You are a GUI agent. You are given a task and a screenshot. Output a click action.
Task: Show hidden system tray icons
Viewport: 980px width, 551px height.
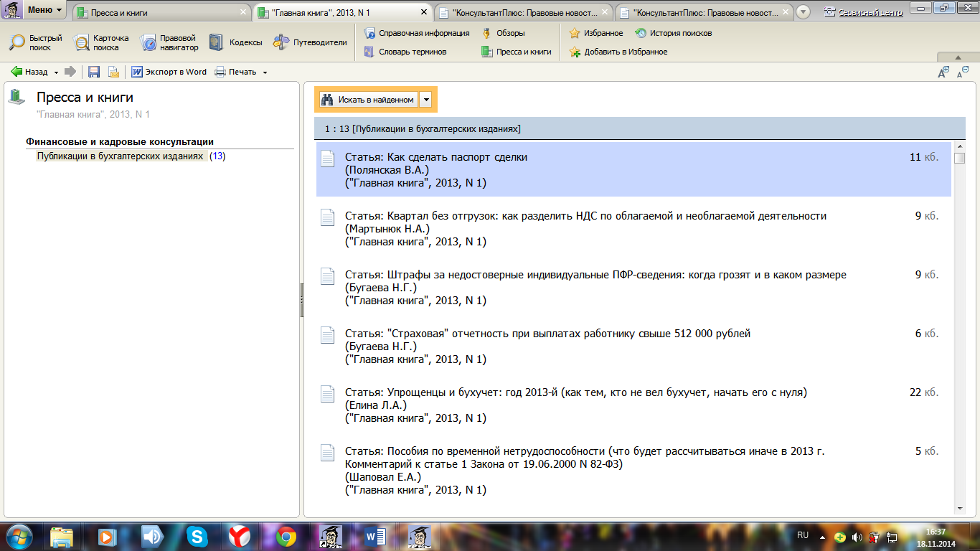point(822,537)
